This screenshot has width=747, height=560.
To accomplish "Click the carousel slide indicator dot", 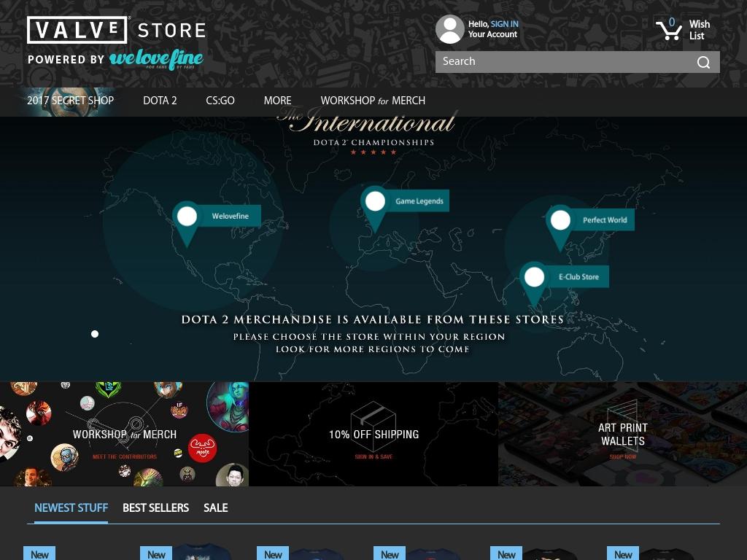I will [x=95, y=334].
